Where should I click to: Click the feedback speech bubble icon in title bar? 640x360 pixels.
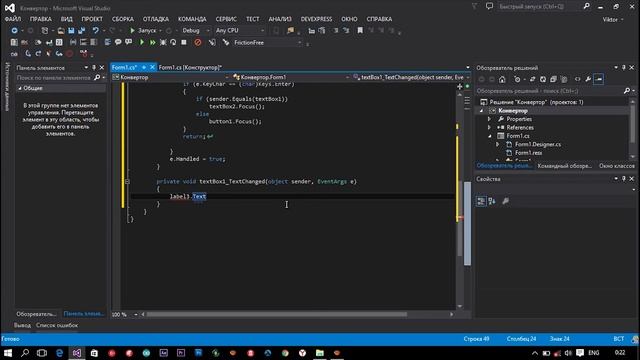pos(489,6)
